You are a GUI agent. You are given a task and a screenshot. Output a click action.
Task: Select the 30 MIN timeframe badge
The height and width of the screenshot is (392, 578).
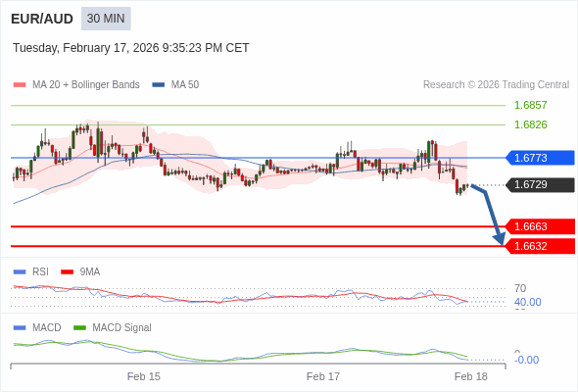[x=106, y=19]
